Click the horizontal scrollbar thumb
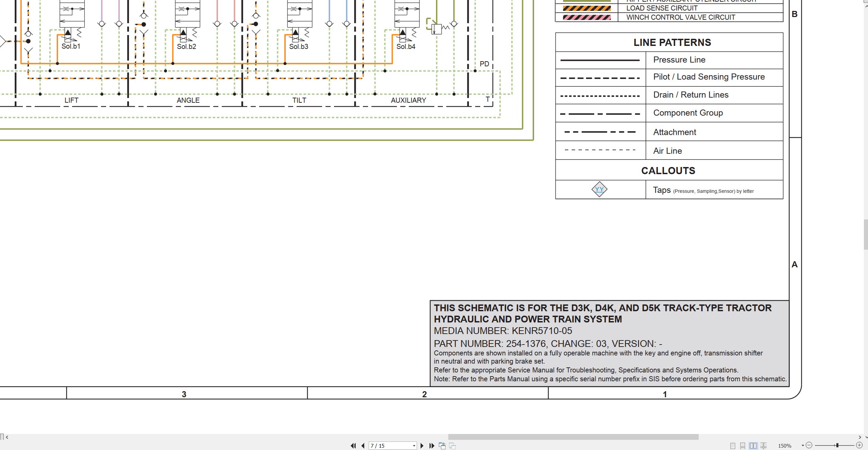 point(573,437)
